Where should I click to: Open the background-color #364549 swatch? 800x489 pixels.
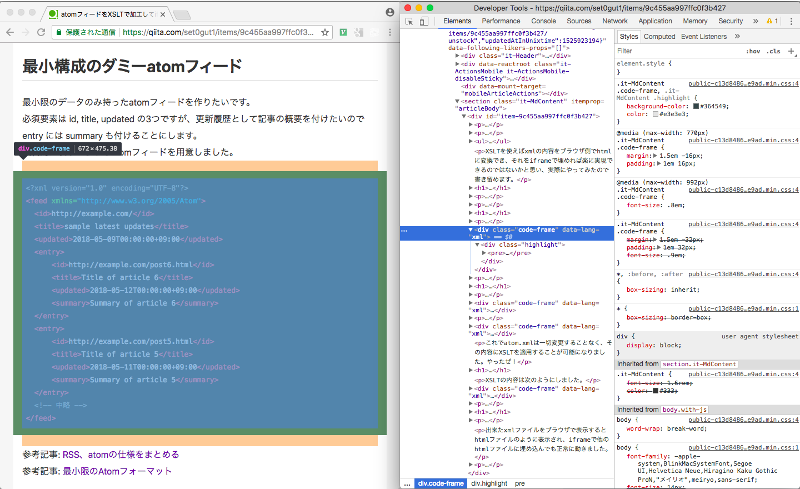click(x=695, y=107)
